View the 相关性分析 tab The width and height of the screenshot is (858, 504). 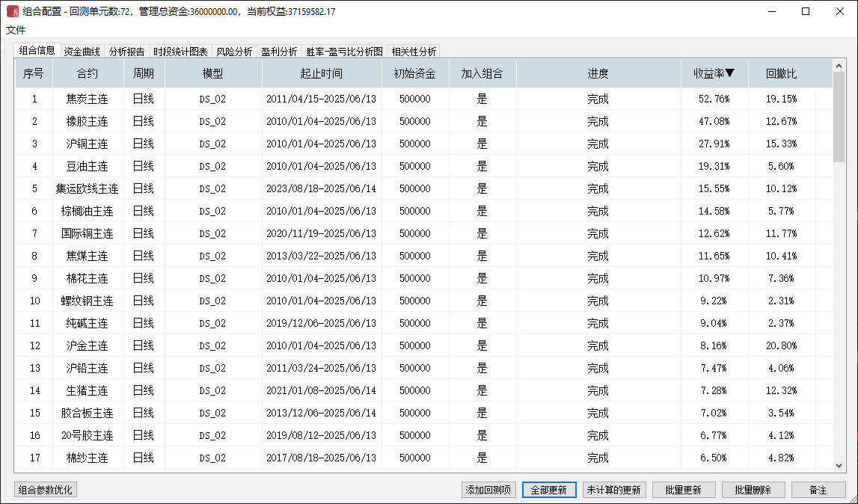(414, 52)
